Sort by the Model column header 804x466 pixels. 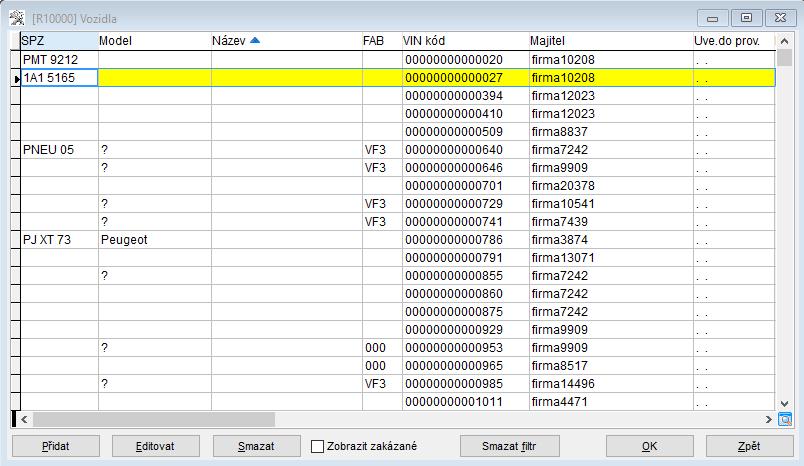pos(155,40)
